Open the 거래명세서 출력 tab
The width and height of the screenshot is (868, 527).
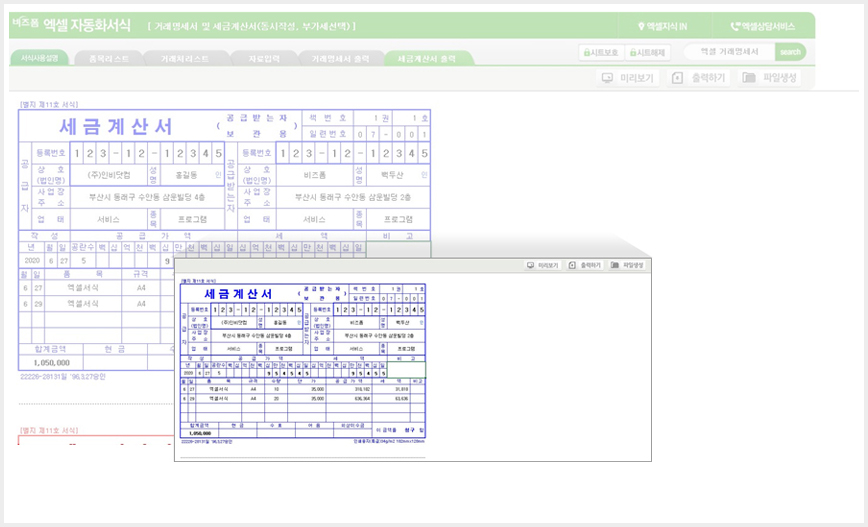tap(340, 58)
